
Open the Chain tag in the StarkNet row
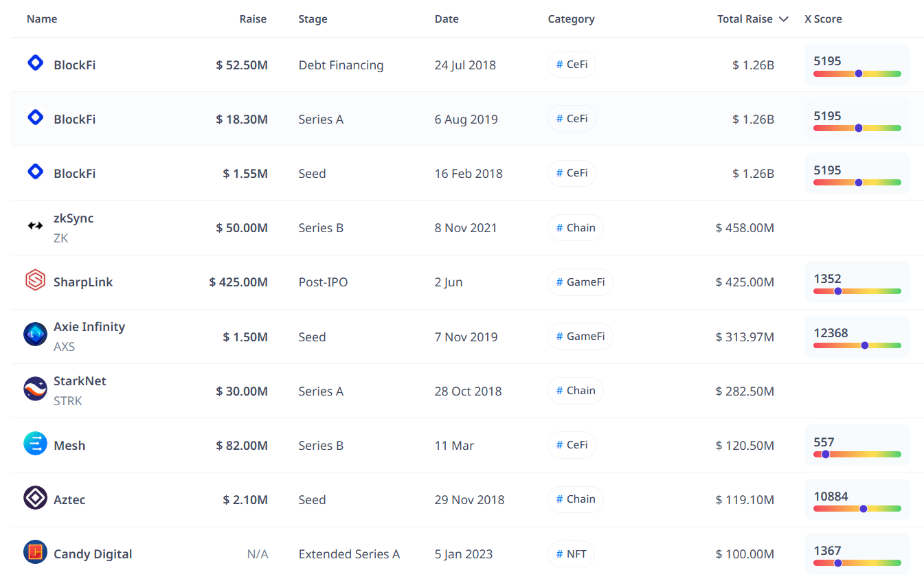coord(576,391)
